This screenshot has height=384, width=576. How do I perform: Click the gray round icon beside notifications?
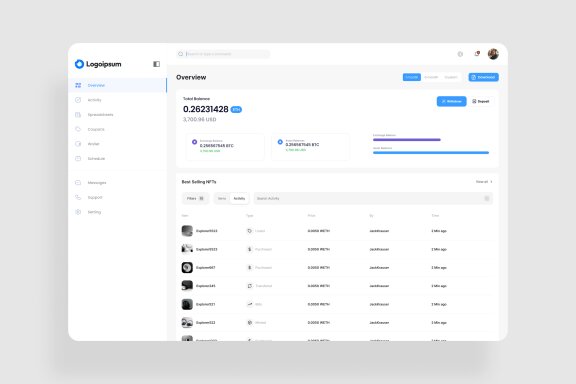pos(460,54)
